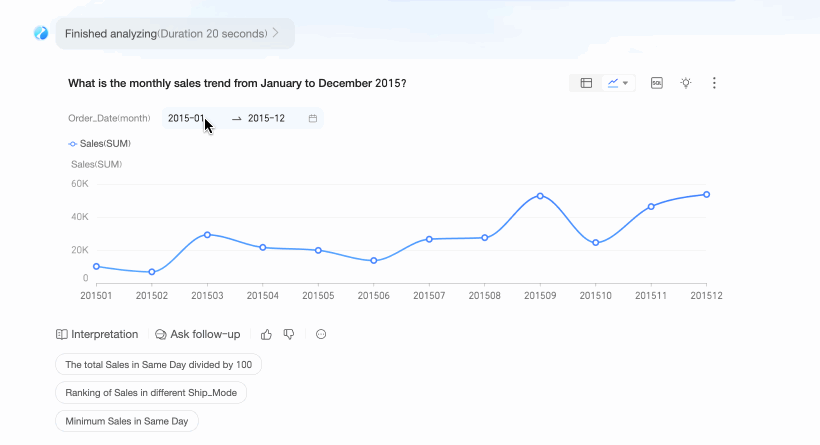Click the lightbulb insights icon

[x=686, y=83]
